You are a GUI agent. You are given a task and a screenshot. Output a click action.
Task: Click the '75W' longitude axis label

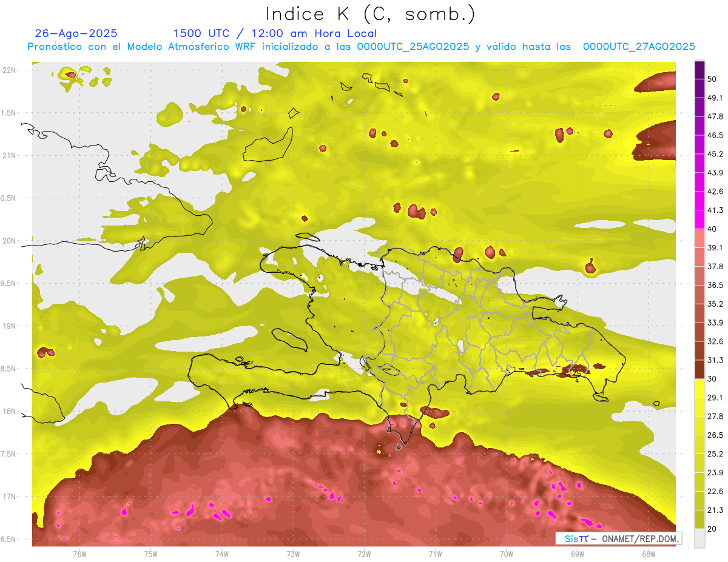pos(151,554)
